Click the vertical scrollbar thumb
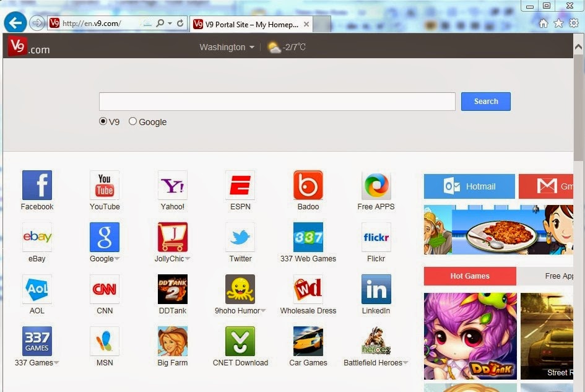Screen dimensions: 585x392 pyautogui.click(x=578, y=108)
